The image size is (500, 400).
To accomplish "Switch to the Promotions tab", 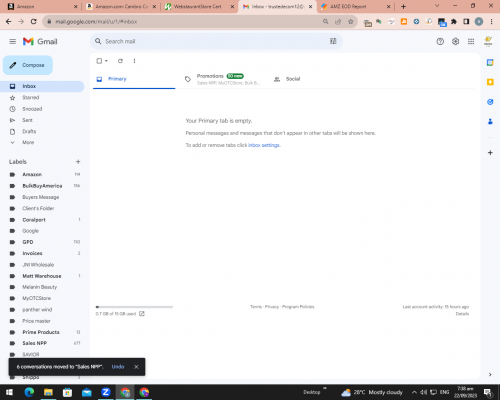I will click(x=222, y=79).
